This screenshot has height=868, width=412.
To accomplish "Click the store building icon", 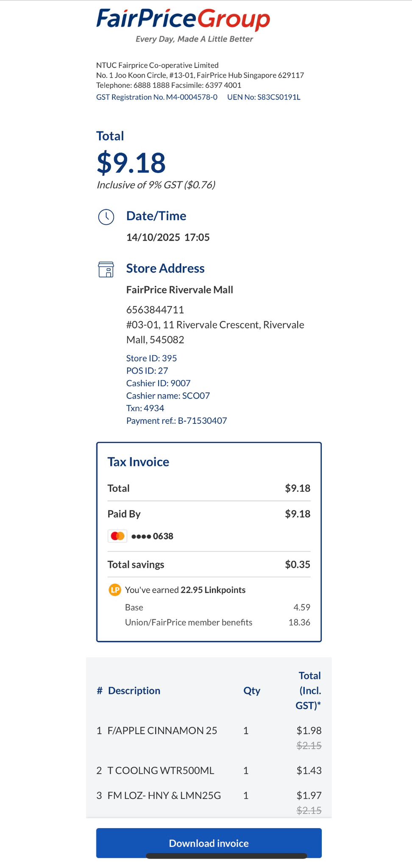I will click(106, 269).
